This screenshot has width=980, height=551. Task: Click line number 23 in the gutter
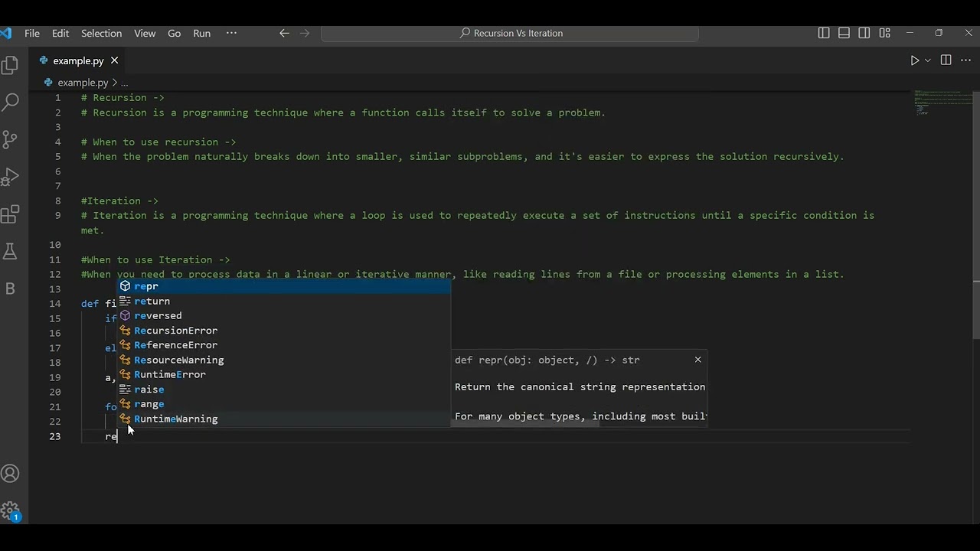coord(55,436)
